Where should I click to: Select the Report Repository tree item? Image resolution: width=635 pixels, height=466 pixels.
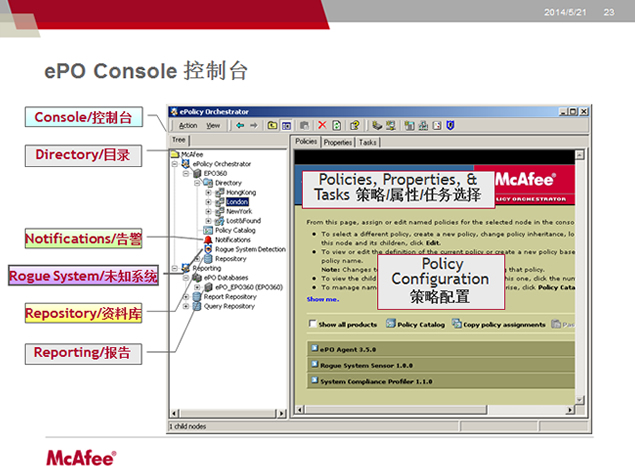(230, 297)
